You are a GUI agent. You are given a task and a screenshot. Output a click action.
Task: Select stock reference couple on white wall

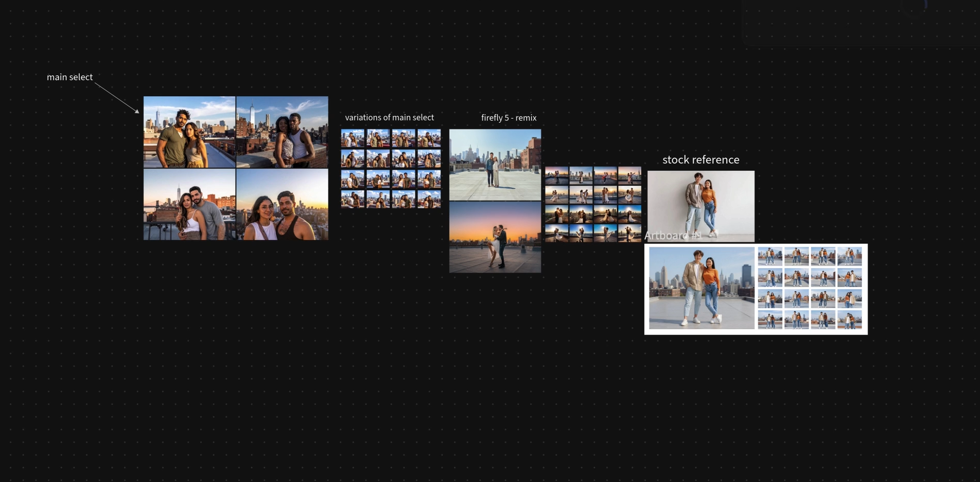(701, 206)
